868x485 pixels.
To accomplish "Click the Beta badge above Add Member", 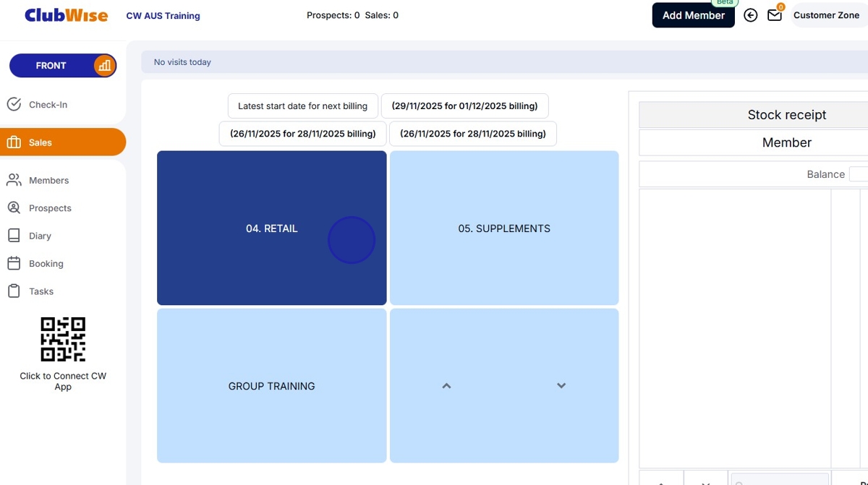I will (724, 2).
